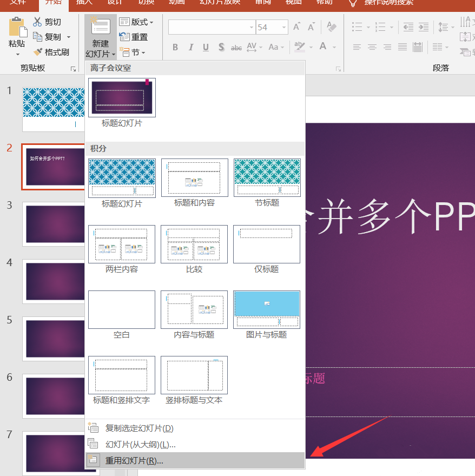Underline the selected text
The width and height of the screenshot is (475, 476).
tap(205, 47)
